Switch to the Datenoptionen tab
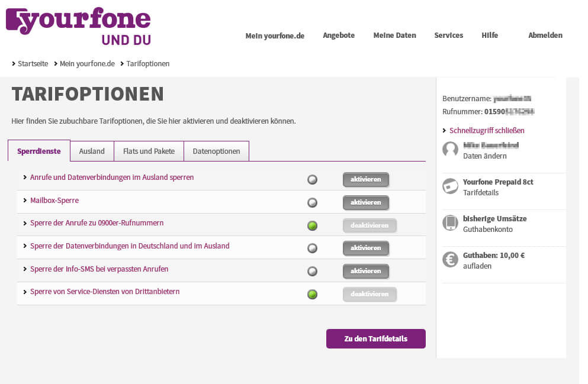 [x=216, y=151]
